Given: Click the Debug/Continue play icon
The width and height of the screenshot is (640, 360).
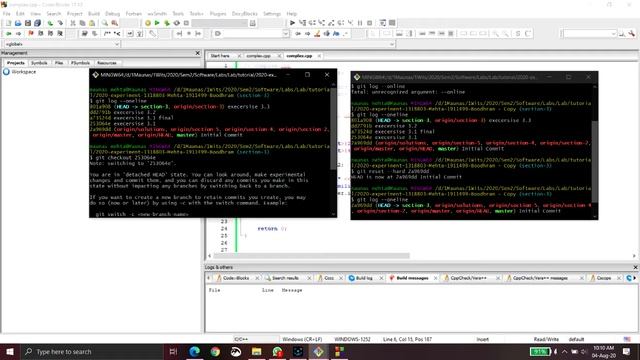Looking at the screenshot, I should pos(292,23).
